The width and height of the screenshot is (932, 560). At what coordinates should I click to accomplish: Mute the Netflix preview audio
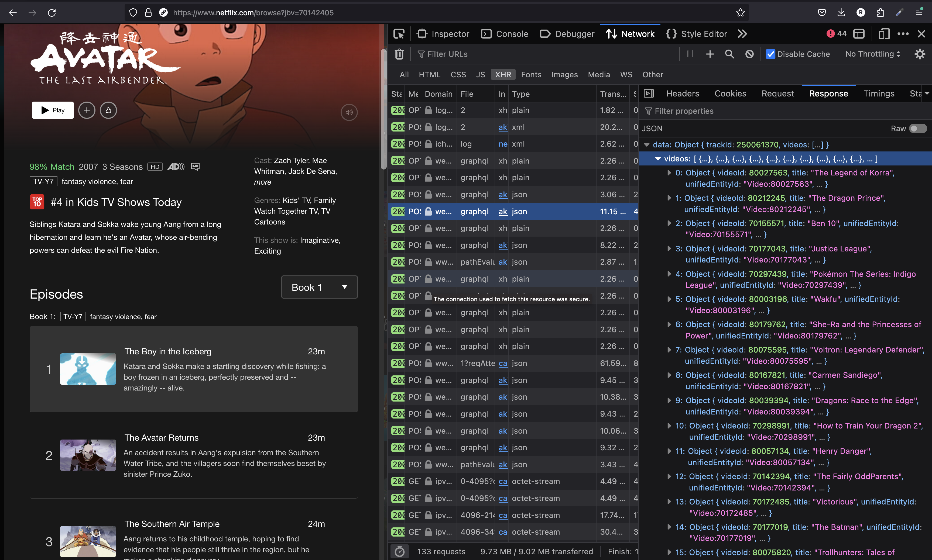pos(349,112)
